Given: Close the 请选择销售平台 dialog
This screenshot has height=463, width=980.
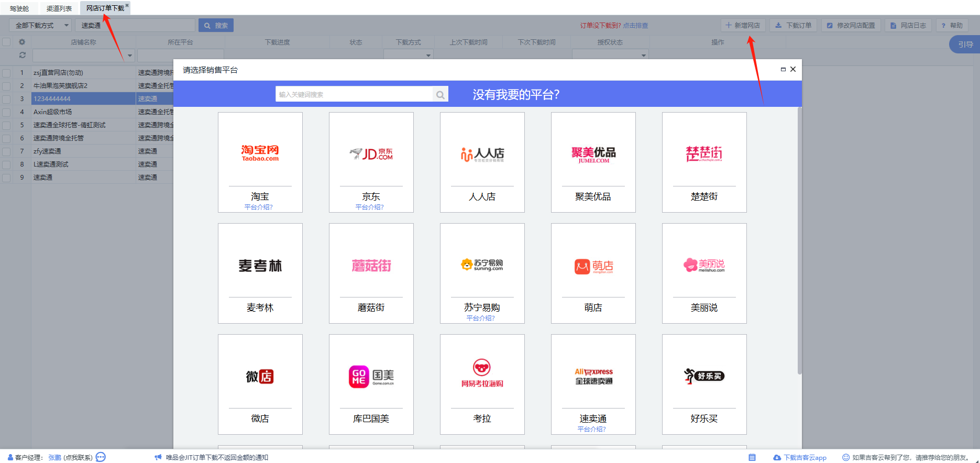Looking at the screenshot, I should 793,69.
